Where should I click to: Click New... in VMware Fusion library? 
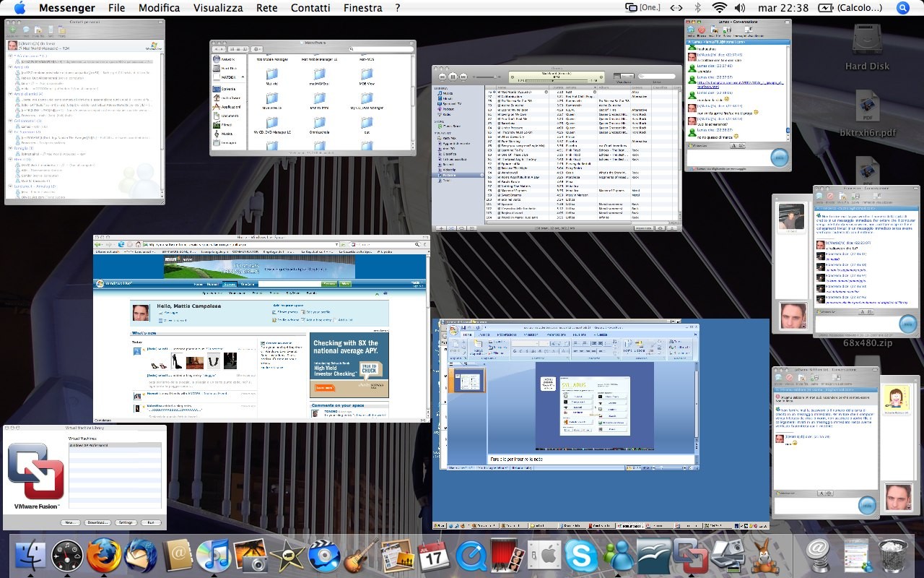click(x=70, y=522)
